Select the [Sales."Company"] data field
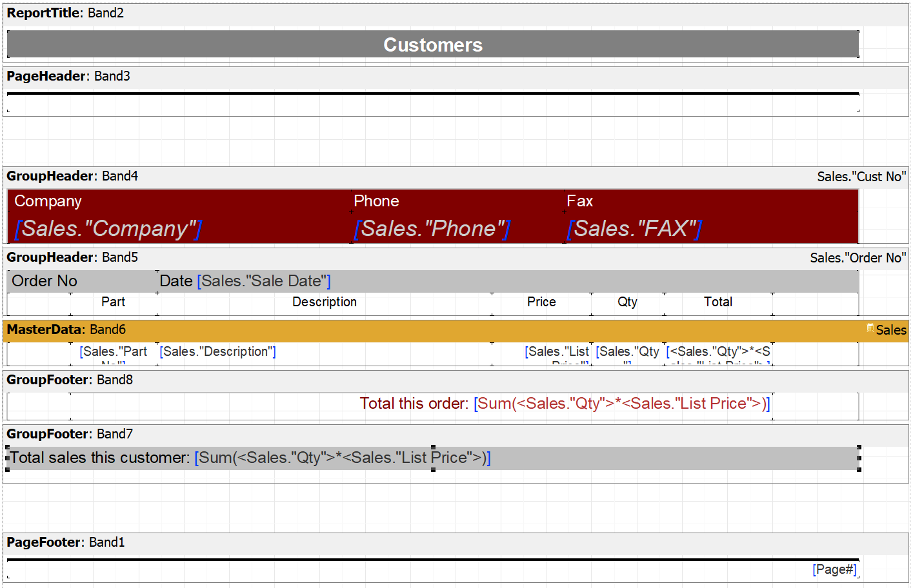This screenshot has width=913, height=588. pos(108,228)
